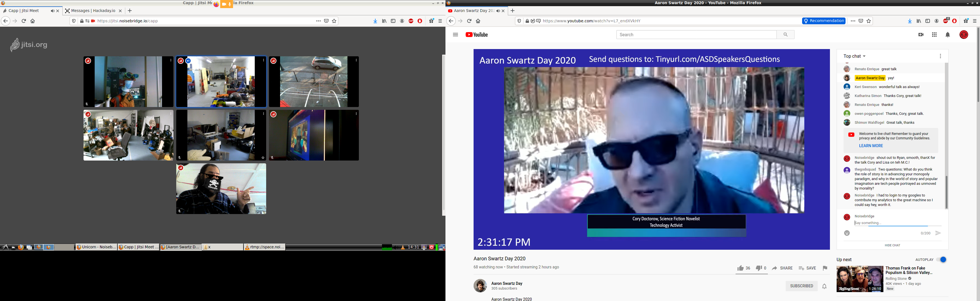Open the YouTube hamburger guide menu
This screenshot has width=980, height=301.
455,35
